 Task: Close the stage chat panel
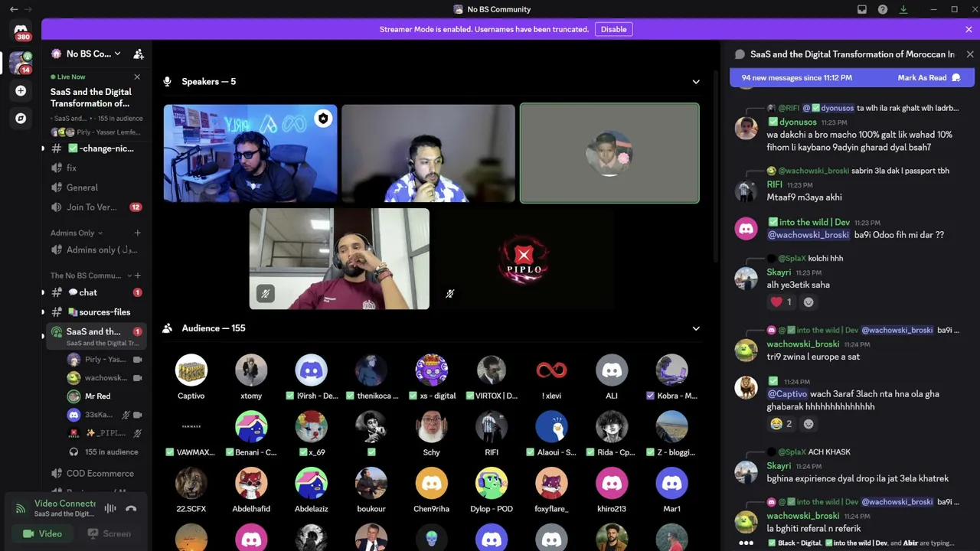pos(970,54)
